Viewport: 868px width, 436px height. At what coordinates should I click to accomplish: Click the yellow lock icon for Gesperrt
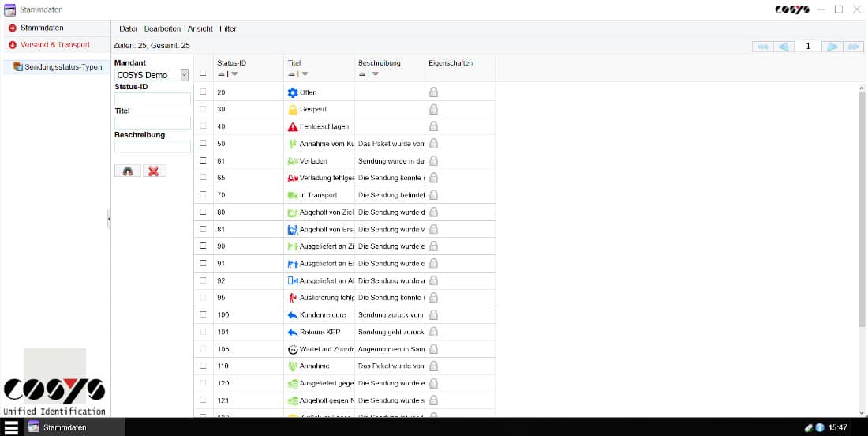click(x=293, y=110)
